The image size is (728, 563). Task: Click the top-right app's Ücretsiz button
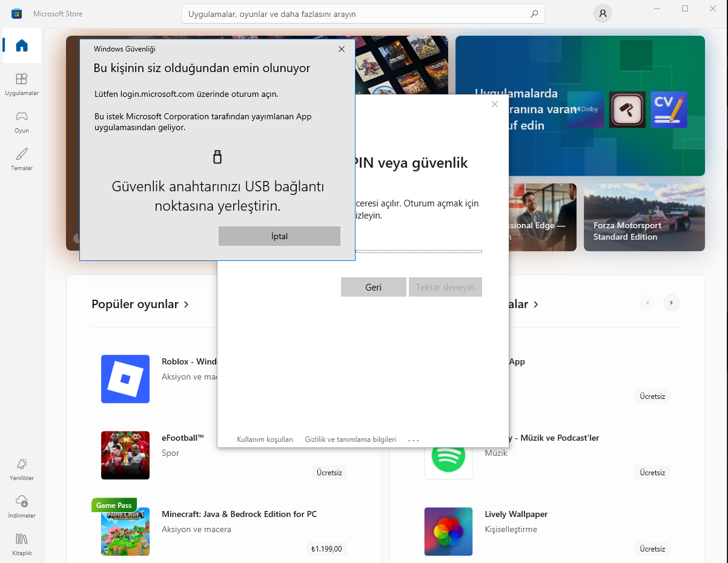point(652,396)
